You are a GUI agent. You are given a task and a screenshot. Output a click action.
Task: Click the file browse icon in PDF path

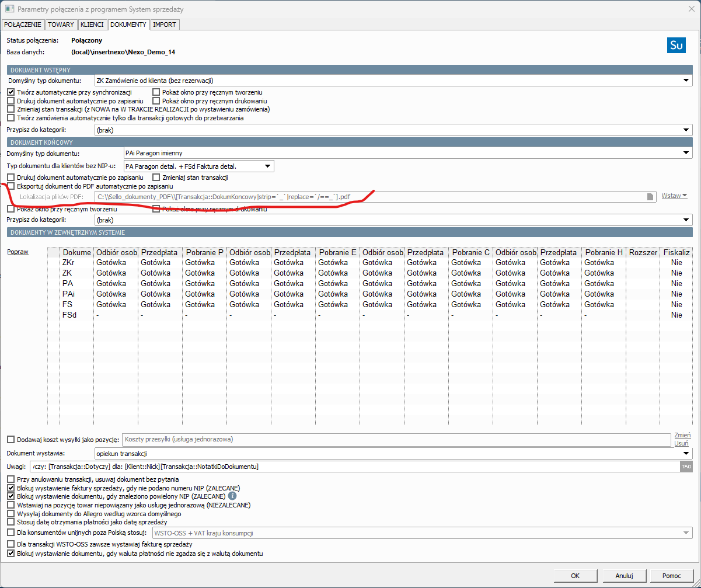click(650, 197)
